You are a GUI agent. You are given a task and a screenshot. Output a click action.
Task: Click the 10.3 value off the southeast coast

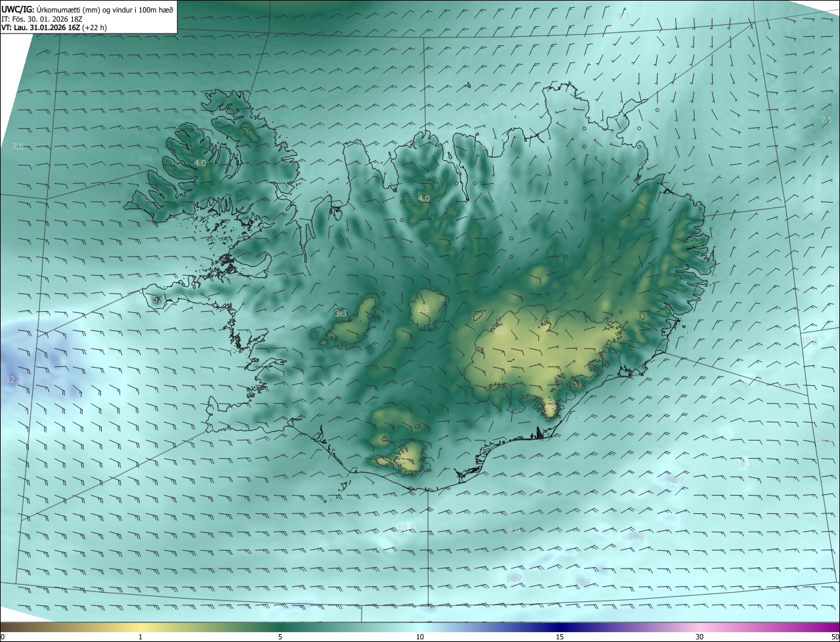[x=744, y=464]
